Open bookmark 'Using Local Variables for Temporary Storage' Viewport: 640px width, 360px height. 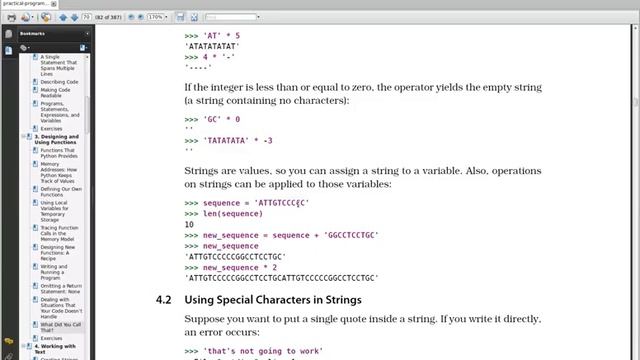(54, 211)
